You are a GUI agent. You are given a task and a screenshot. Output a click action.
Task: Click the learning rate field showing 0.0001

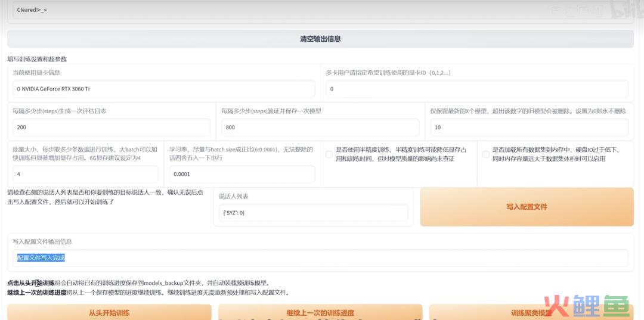(242, 174)
